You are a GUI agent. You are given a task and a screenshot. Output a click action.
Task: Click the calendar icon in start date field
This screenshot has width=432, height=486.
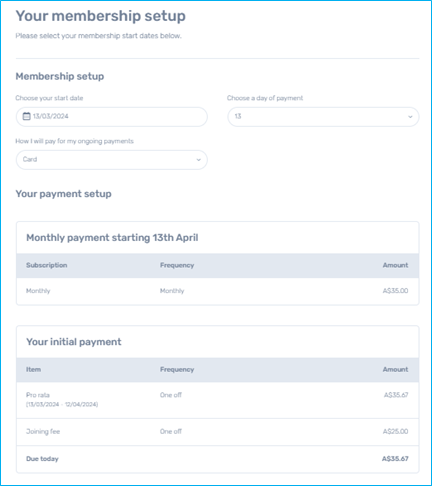pos(26,116)
